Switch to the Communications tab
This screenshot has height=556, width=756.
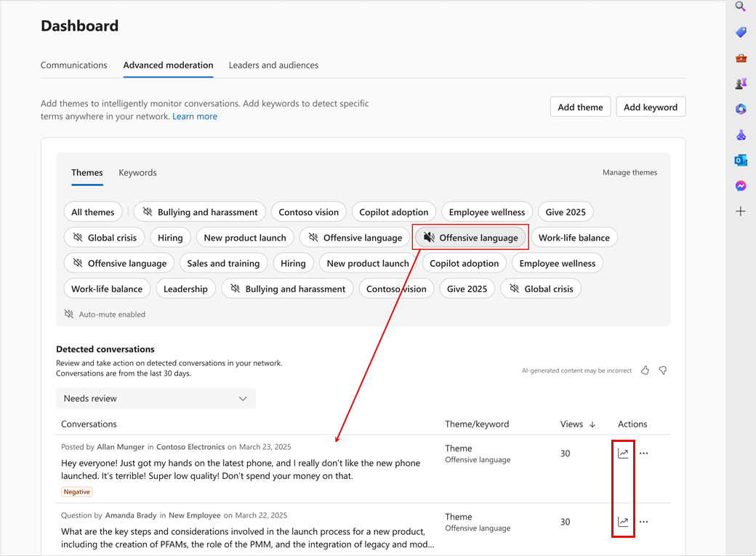(73, 65)
